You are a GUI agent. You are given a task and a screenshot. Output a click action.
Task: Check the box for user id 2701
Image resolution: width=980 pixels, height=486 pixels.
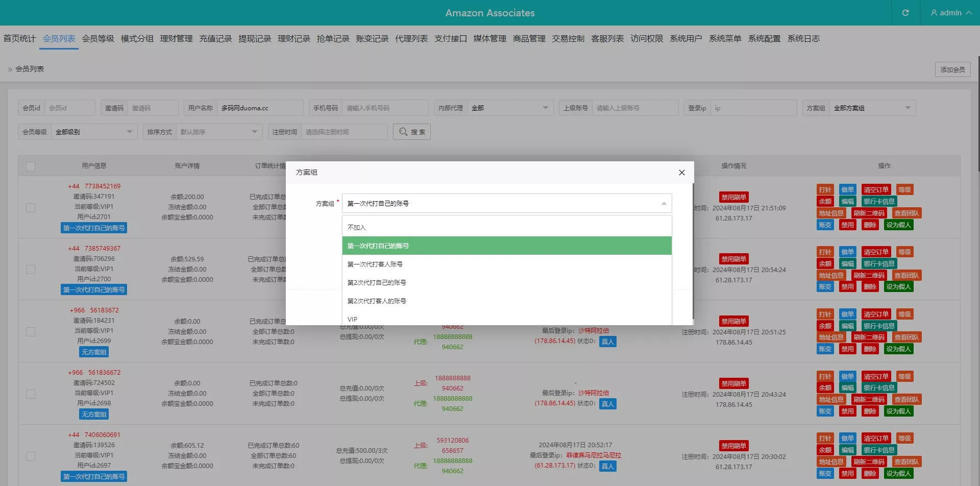click(x=31, y=208)
